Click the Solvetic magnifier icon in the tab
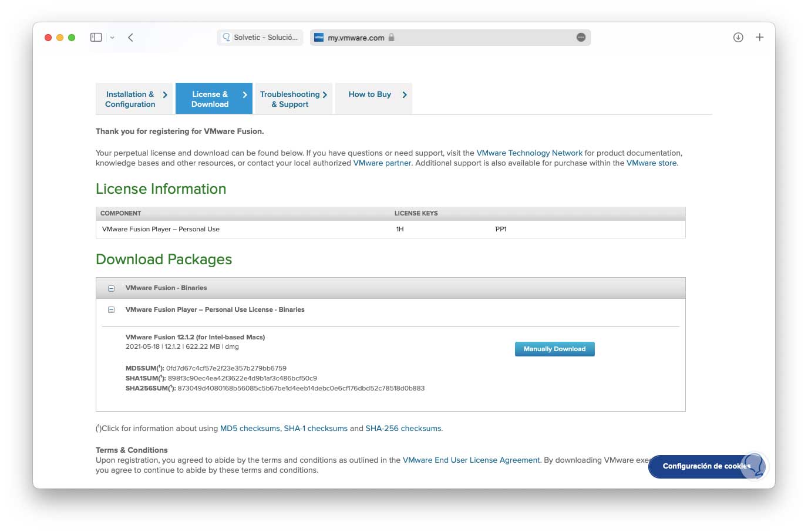Viewport: 808px width, 532px height. (x=226, y=38)
